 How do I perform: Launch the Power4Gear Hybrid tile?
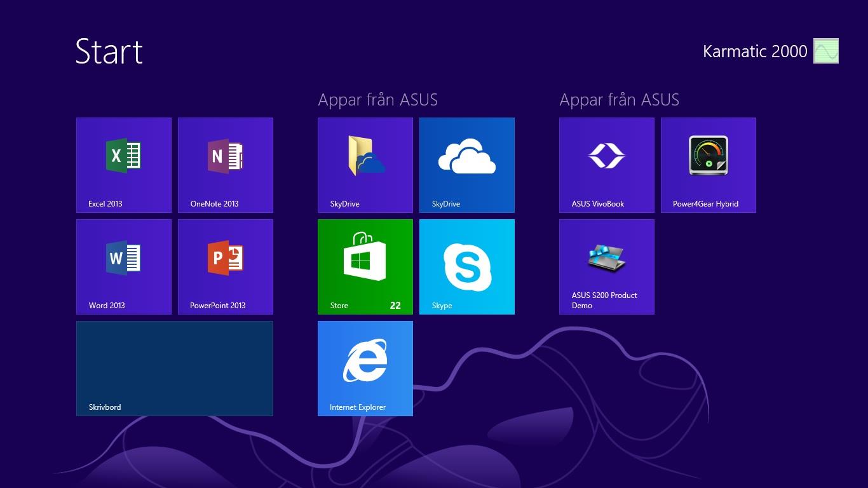point(709,165)
